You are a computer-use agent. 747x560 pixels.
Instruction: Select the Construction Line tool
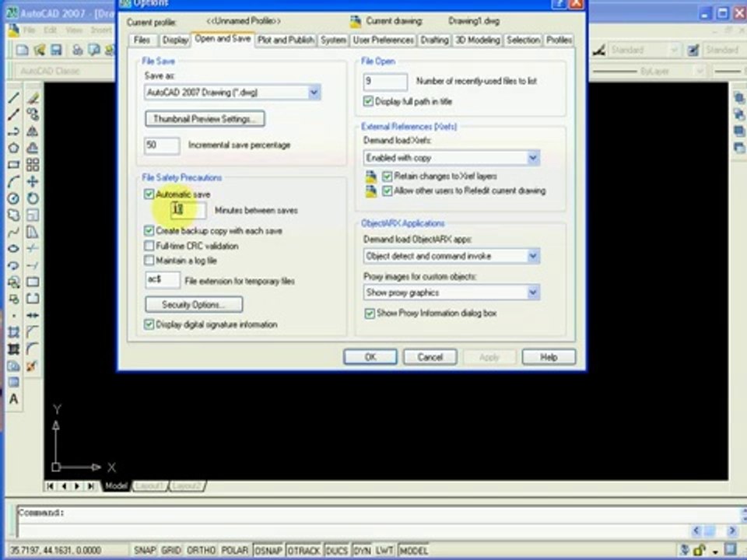pyautogui.click(x=13, y=114)
